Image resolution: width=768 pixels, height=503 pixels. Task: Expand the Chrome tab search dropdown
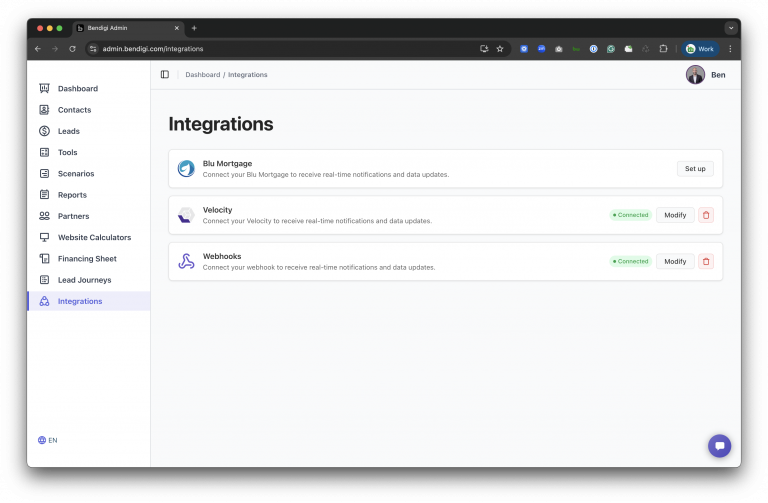tap(731, 28)
